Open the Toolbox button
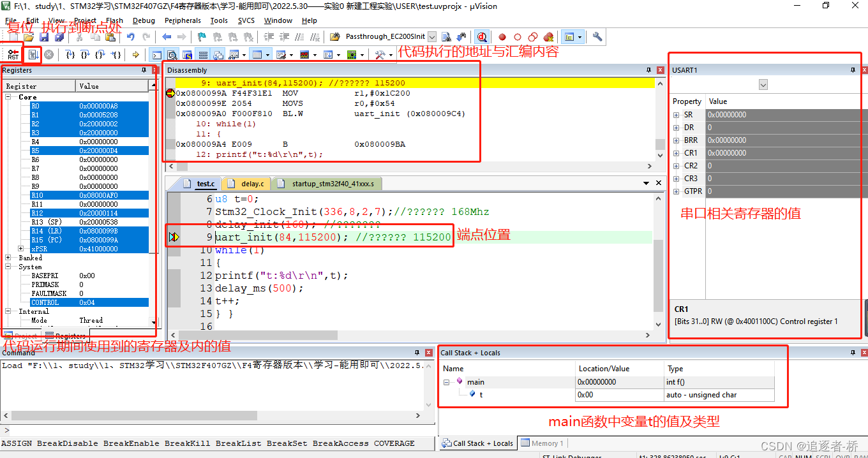The width and height of the screenshot is (868, 458). [x=380, y=55]
